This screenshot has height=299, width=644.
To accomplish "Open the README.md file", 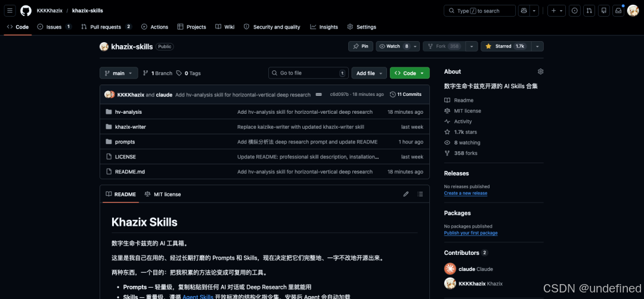I will [130, 172].
